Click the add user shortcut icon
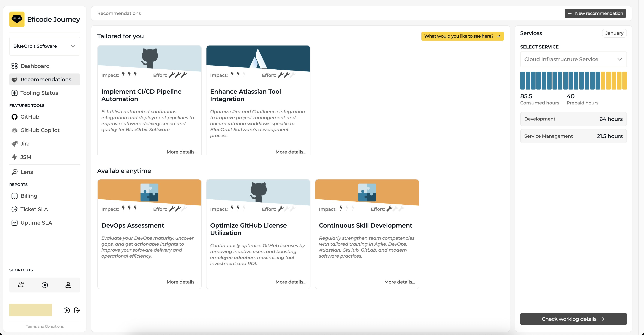 point(21,285)
